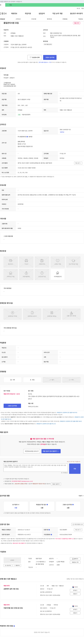Open the 직업 능력 개발 menu
The image size is (84, 644).
pos(57,14)
